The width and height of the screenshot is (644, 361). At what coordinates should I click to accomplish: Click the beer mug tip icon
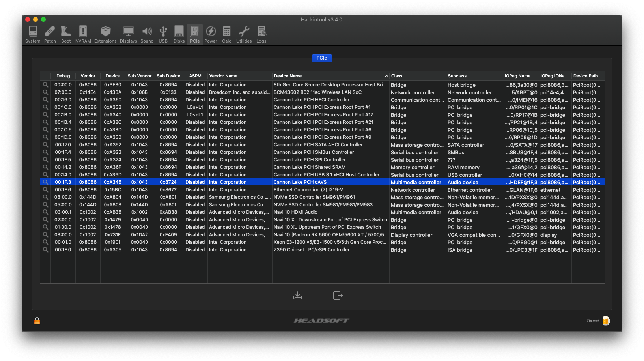606,321
